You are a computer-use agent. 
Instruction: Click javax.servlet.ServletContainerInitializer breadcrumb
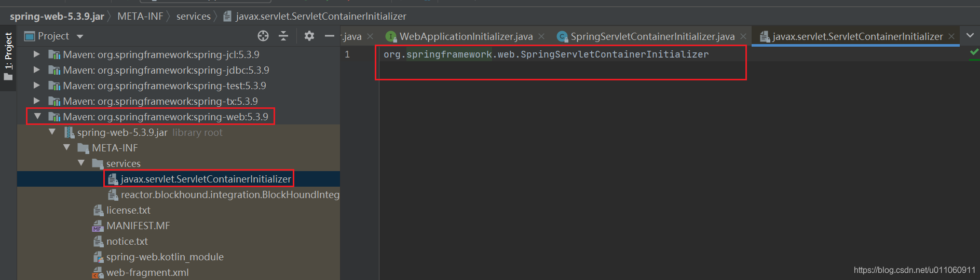[321, 16]
